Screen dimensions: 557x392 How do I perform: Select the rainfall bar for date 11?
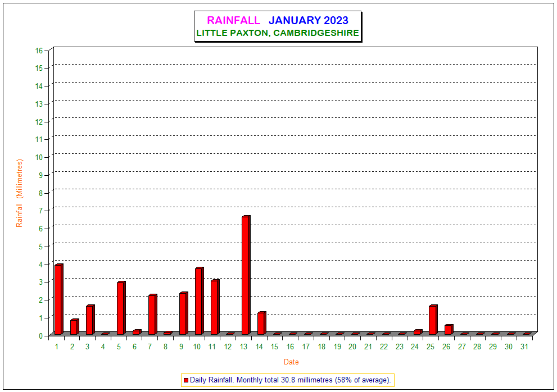tap(215, 307)
